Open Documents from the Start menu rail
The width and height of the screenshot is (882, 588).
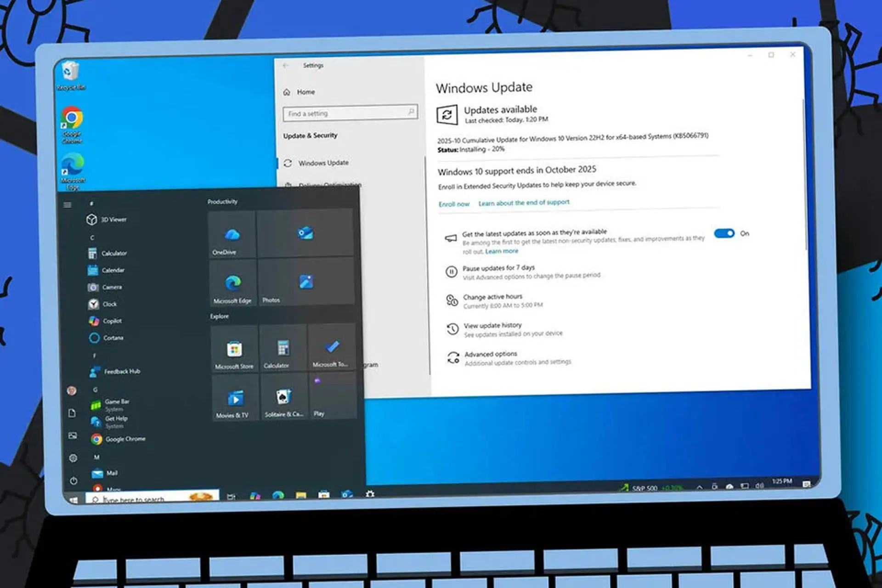(x=72, y=413)
